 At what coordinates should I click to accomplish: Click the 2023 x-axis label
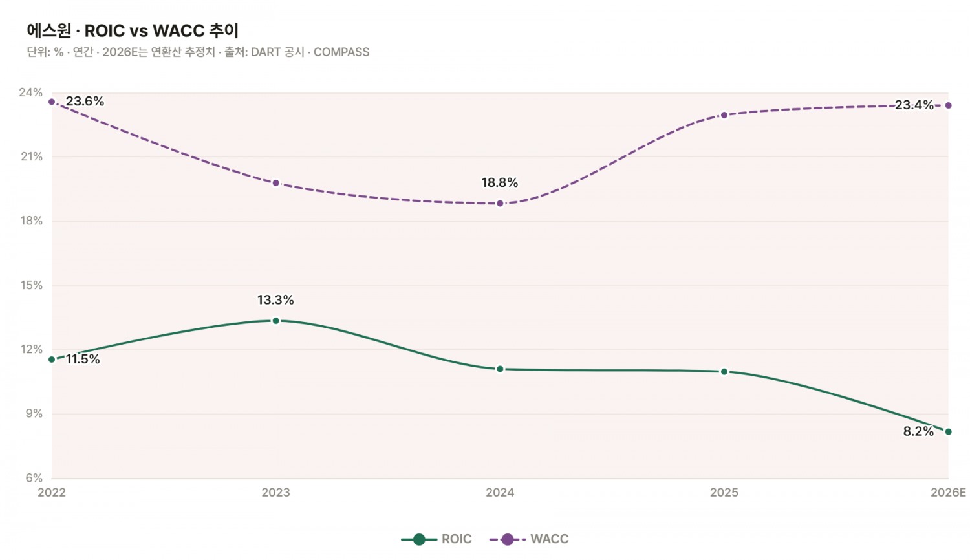pyautogui.click(x=276, y=493)
